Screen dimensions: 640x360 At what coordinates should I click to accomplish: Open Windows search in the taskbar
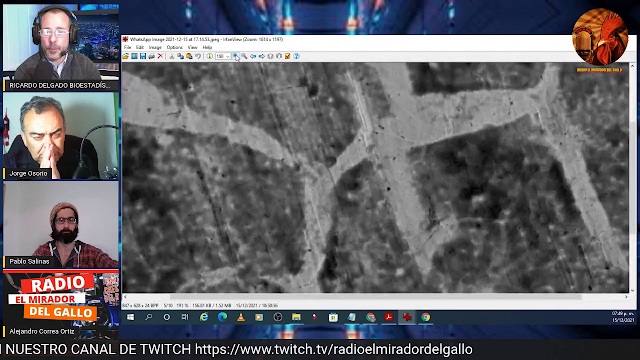tap(149, 317)
